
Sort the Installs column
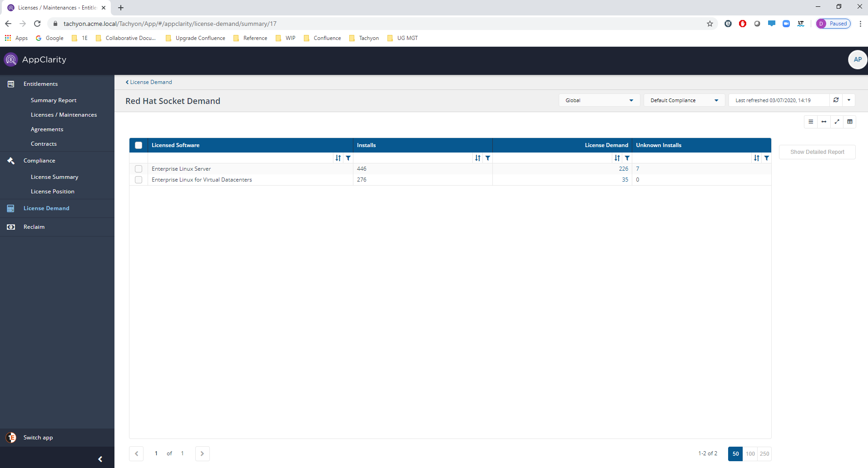(x=478, y=158)
